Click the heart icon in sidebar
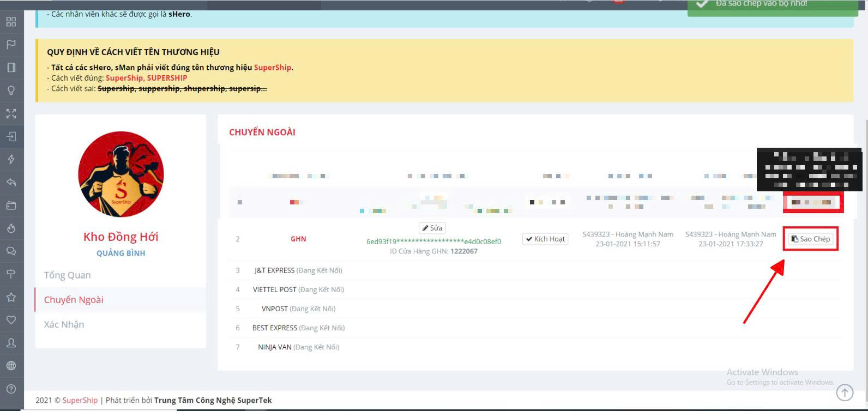The height and width of the screenshot is (411, 868). (x=11, y=320)
